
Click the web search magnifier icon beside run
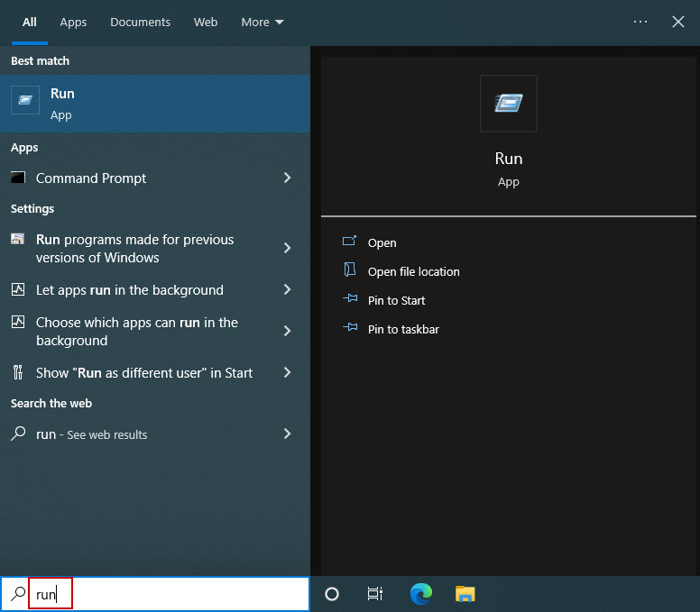pos(18,434)
